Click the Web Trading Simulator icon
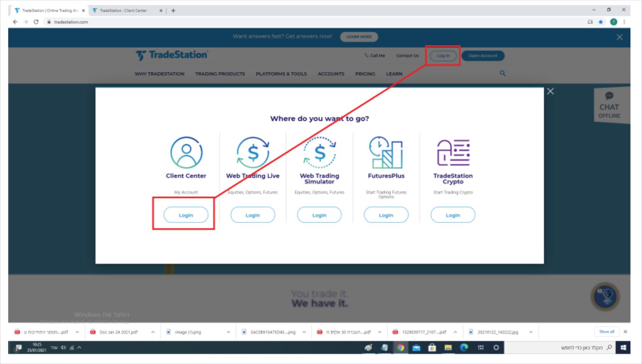 point(320,152)
